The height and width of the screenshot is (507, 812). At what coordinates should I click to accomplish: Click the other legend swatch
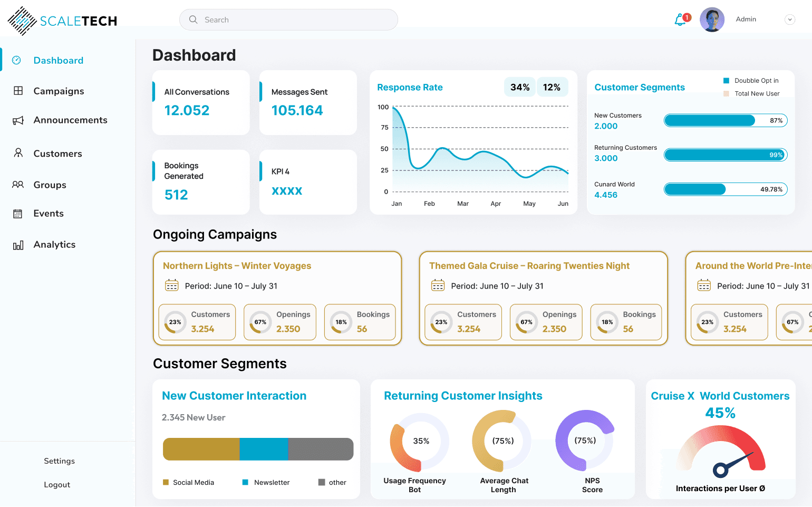322,482
